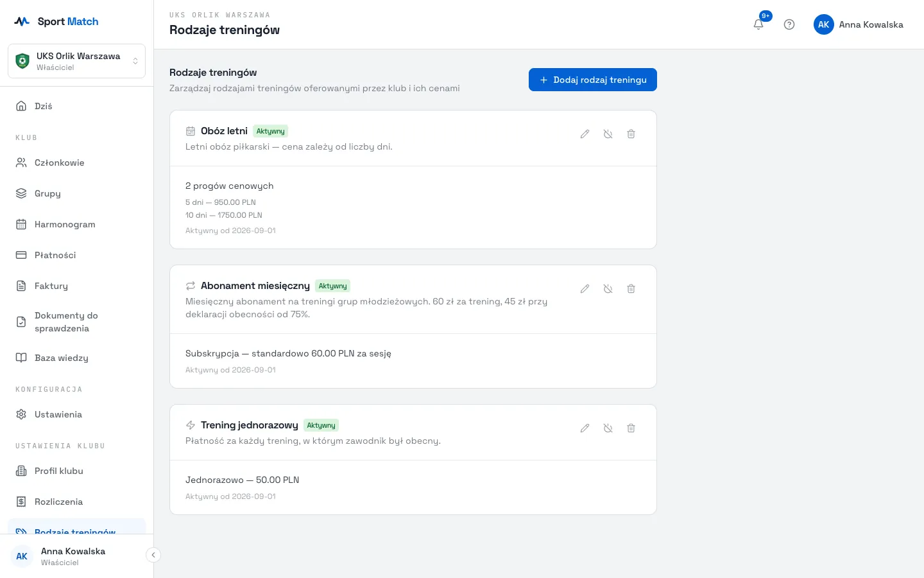Deactivate the Trening jednorazowy training type
924x578 pixels.
coord(608,428)
